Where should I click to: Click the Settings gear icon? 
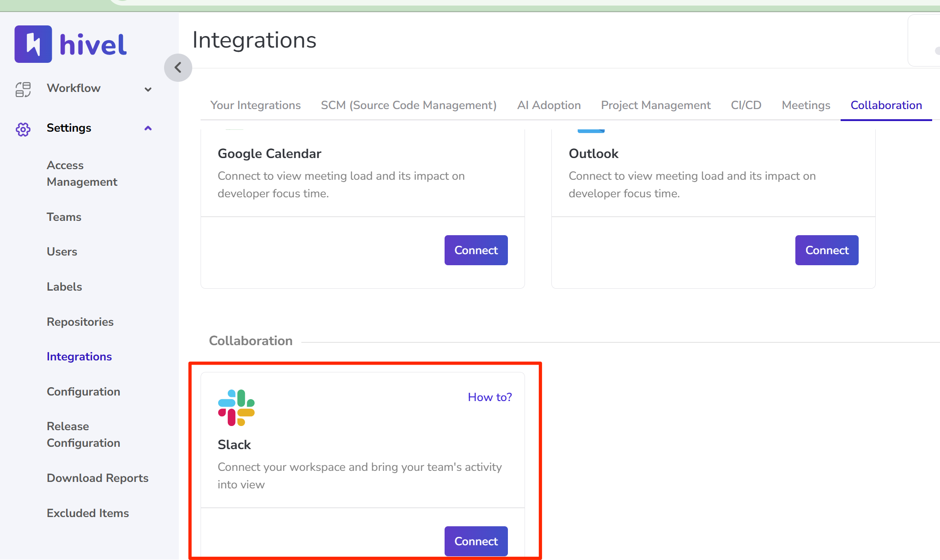(23, 129)
